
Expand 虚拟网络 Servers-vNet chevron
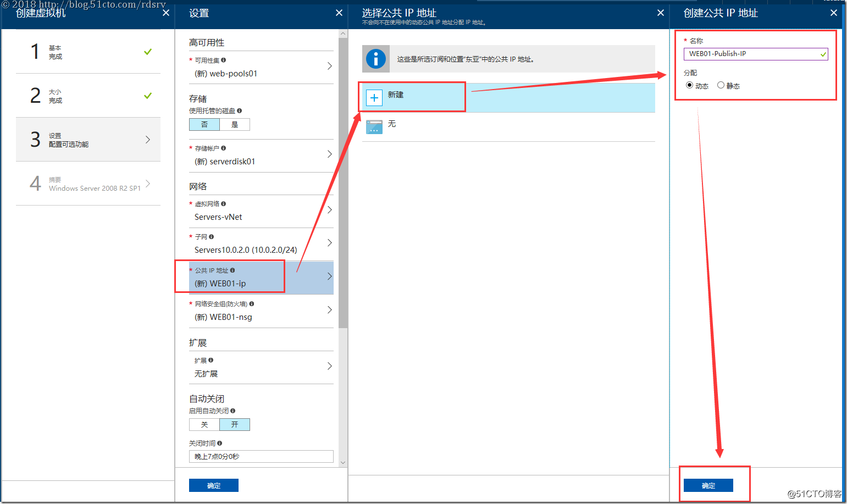pyautogui.click(x=330, y=209)
